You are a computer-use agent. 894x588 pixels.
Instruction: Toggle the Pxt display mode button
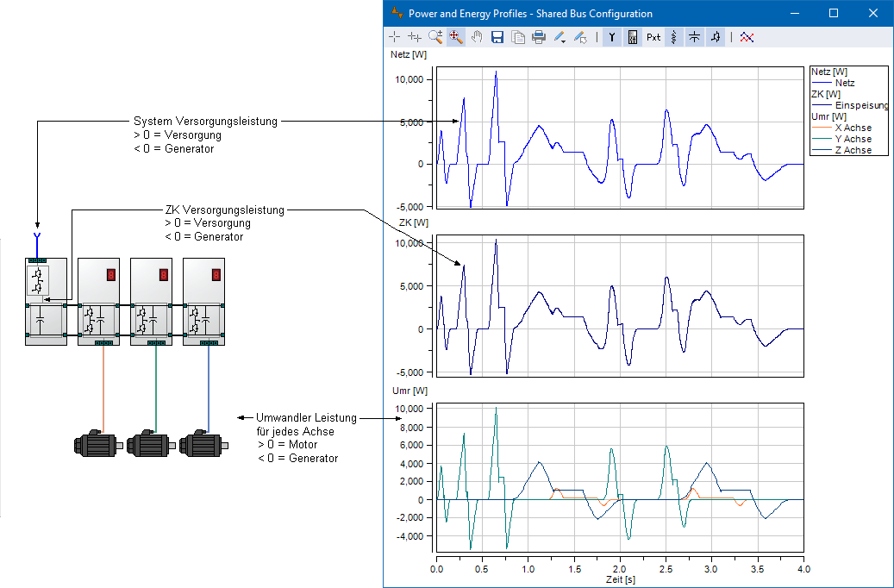(653, 37)
